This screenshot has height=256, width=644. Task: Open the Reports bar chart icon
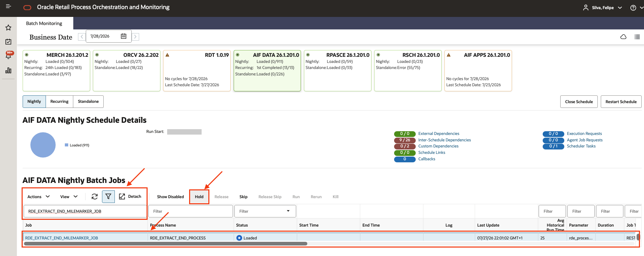click(8, 70)
